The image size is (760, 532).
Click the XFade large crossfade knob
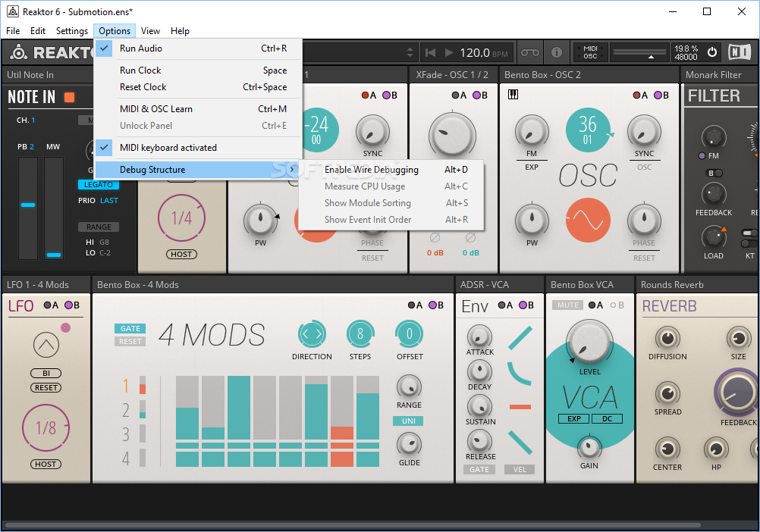pyautogui.click(x=452, y=135)
